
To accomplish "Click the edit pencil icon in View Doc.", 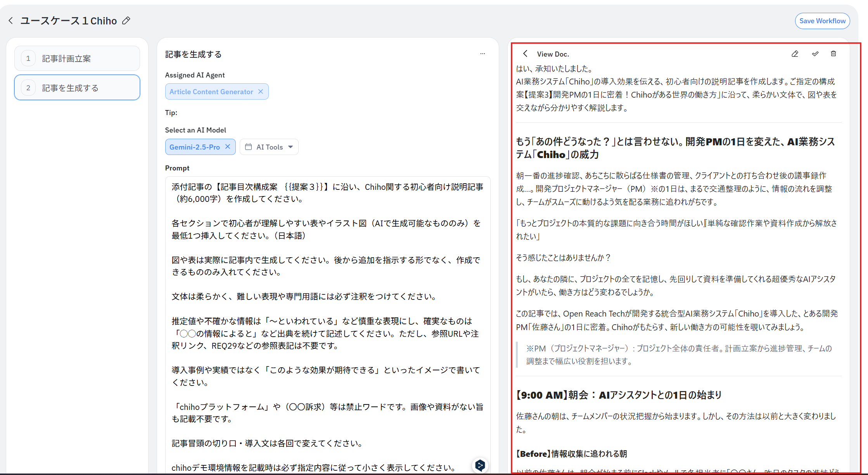I will click(795, 54).
